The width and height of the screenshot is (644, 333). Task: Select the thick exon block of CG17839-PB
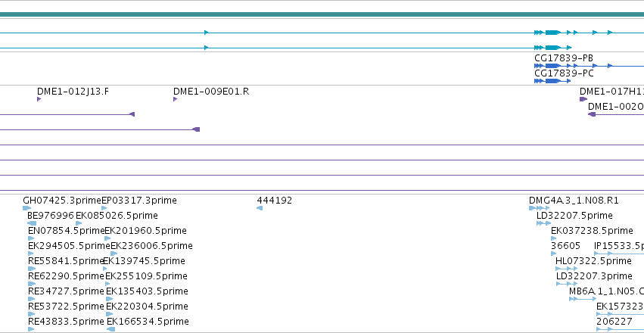click(x=553, y=66)
